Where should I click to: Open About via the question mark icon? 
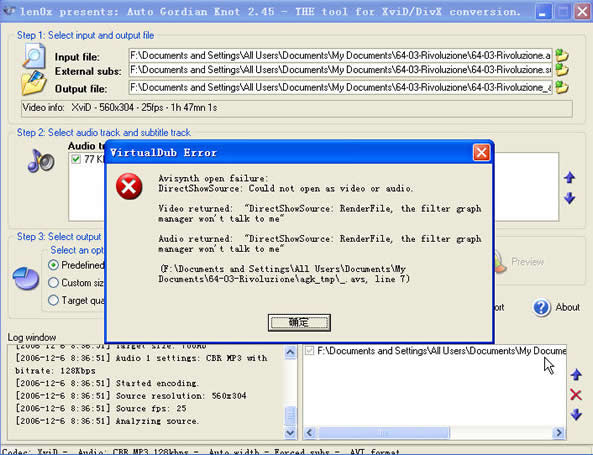pos(542,307)
